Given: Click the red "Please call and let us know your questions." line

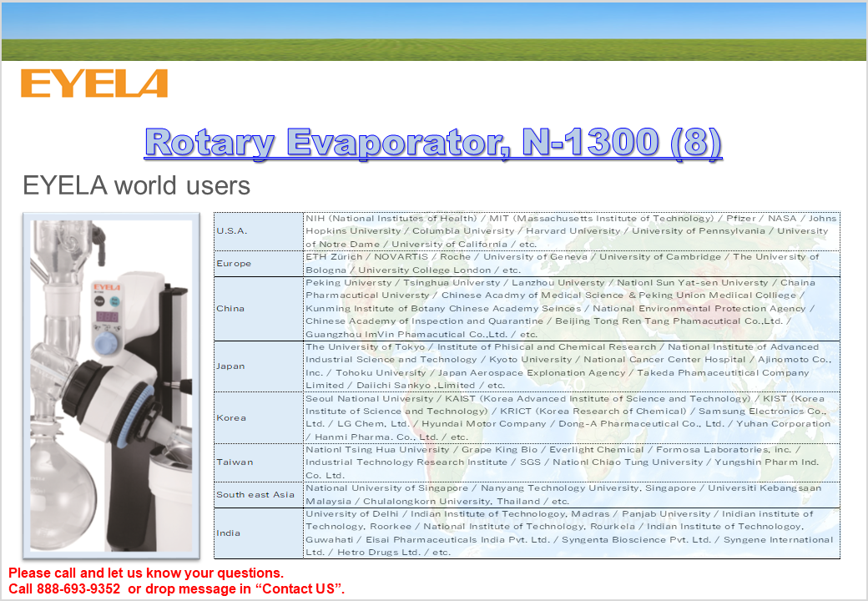Looking at the screenshot, I should click(146, 573).
